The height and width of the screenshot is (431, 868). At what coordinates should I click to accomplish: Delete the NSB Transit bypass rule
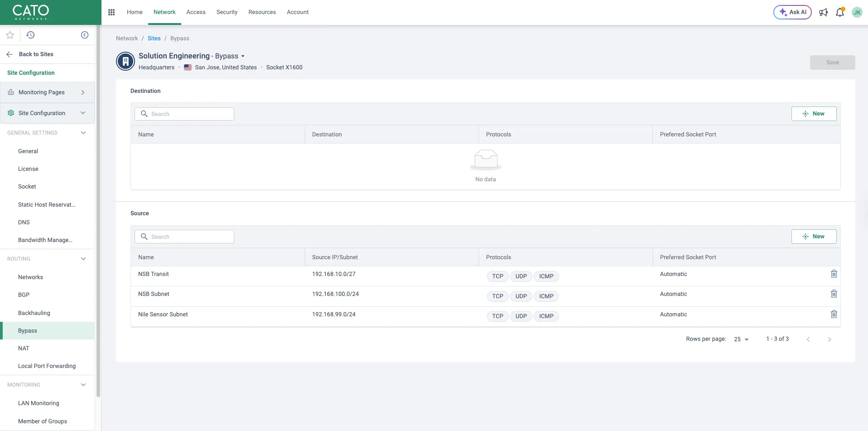pos(834,274)
